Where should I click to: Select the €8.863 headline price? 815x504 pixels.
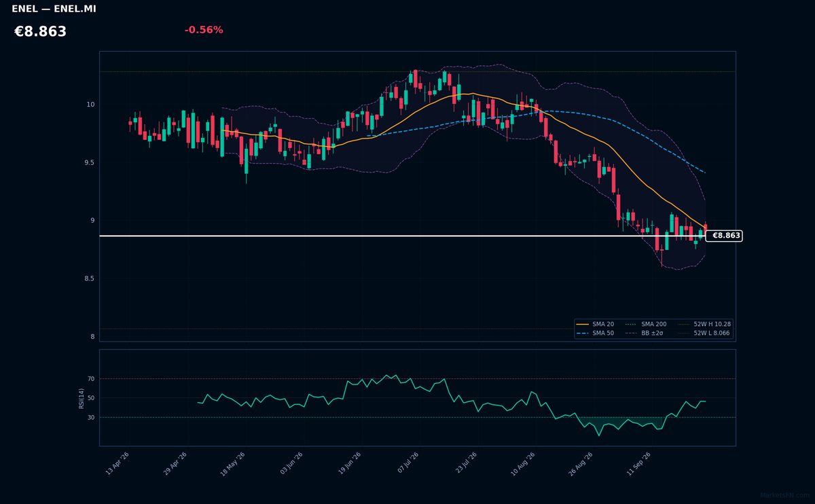40,32
